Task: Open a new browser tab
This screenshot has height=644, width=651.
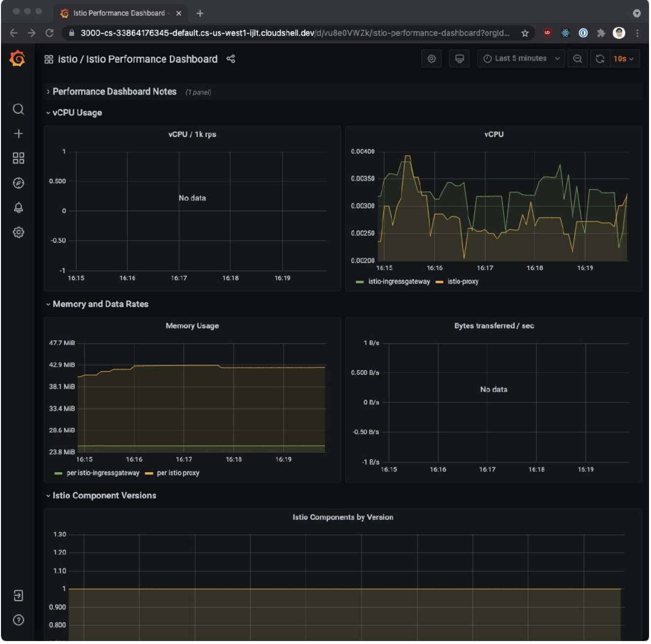Action: 199,13
